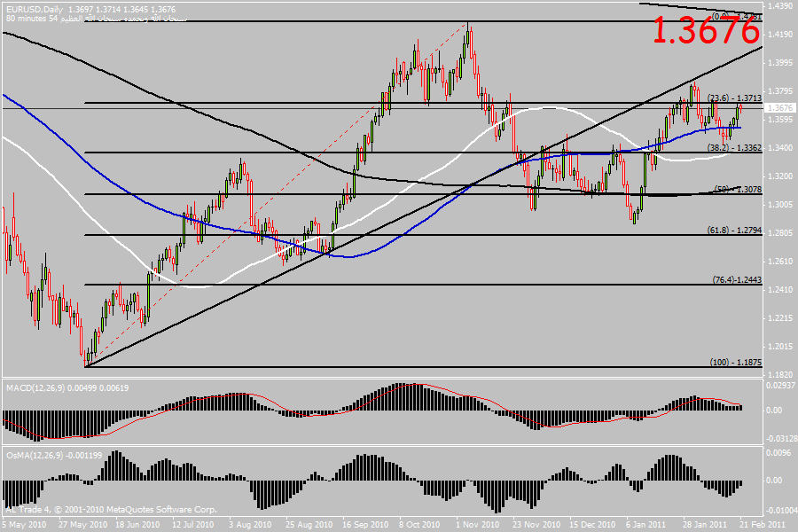This screenshot has width=798, height=532.
Task: Click the current price 1.3676 axis marker
Action: pos(781,108)
